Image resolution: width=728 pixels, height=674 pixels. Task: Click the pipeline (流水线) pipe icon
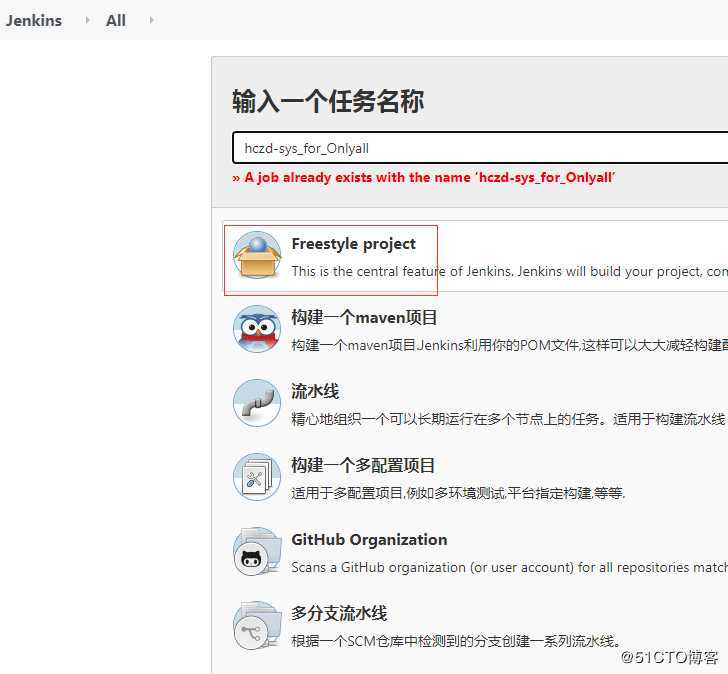(x=257, y=403)
